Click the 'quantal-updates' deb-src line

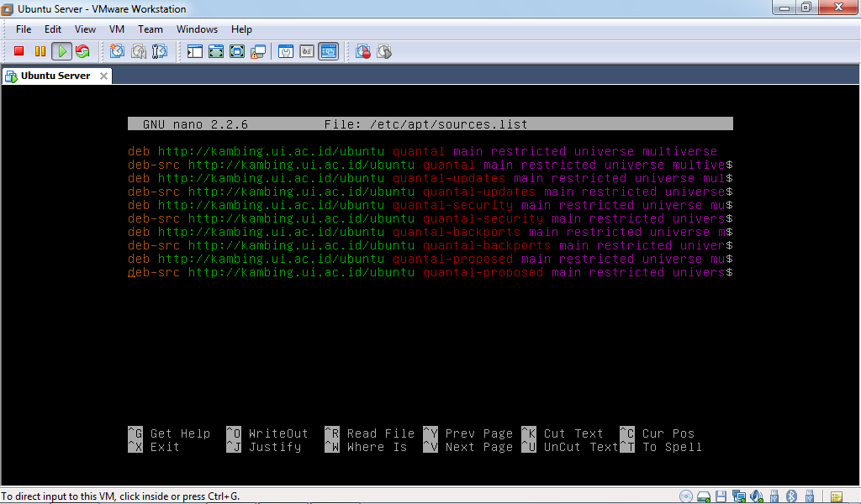430,192
